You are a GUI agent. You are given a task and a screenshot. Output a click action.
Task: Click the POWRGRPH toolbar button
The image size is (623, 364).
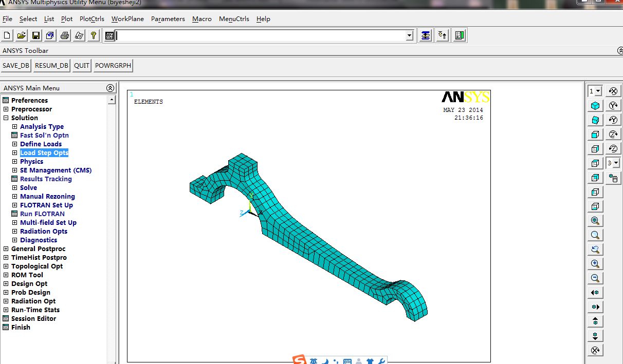click(x=113, y=66)
